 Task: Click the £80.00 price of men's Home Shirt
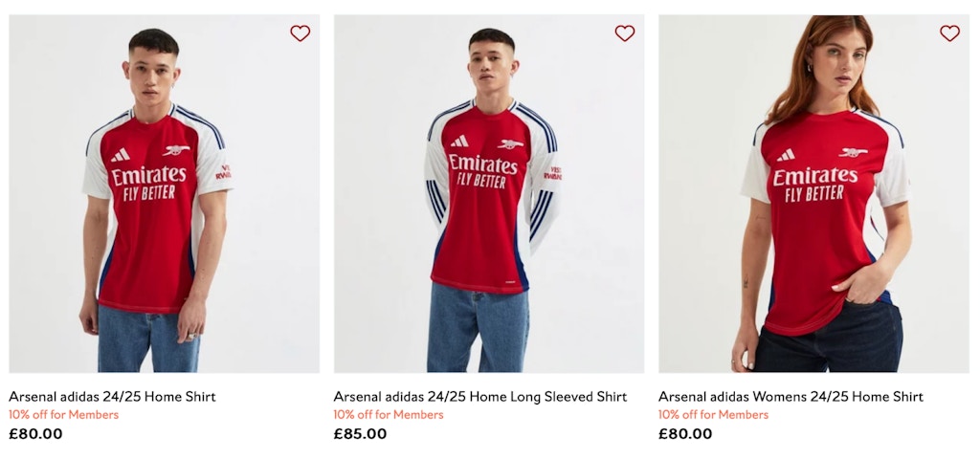click(x=36, y=434)
